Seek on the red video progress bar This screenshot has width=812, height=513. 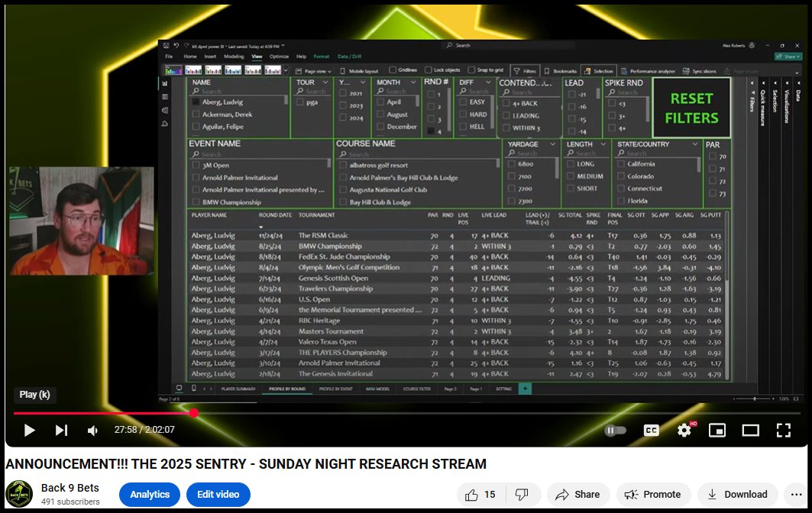tap(407, 413)
